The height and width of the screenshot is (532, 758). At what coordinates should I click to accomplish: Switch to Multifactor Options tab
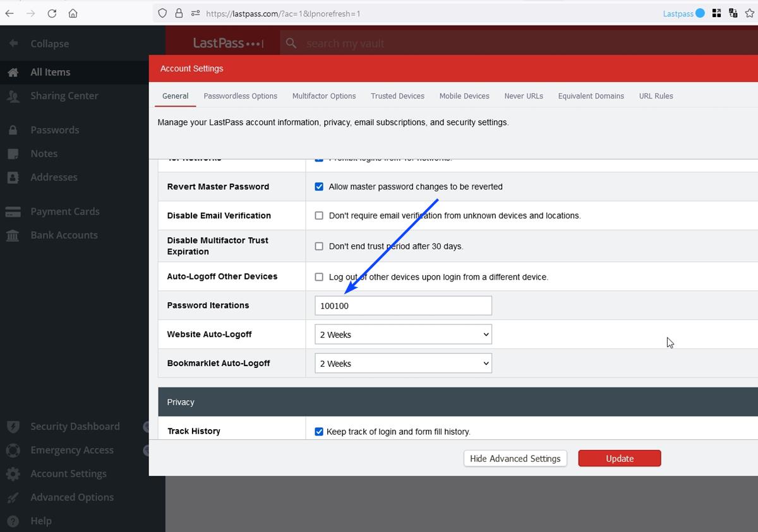323,96
